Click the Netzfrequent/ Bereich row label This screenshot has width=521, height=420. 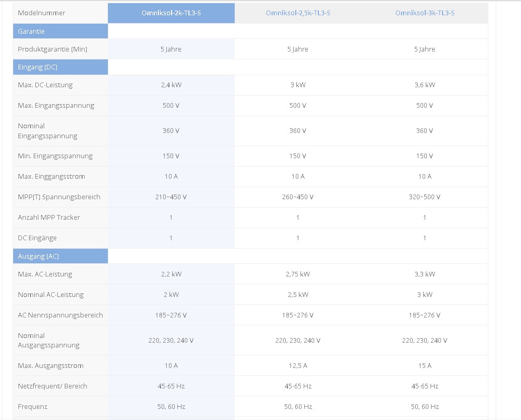pyautogui.click(x=53, y=386)
